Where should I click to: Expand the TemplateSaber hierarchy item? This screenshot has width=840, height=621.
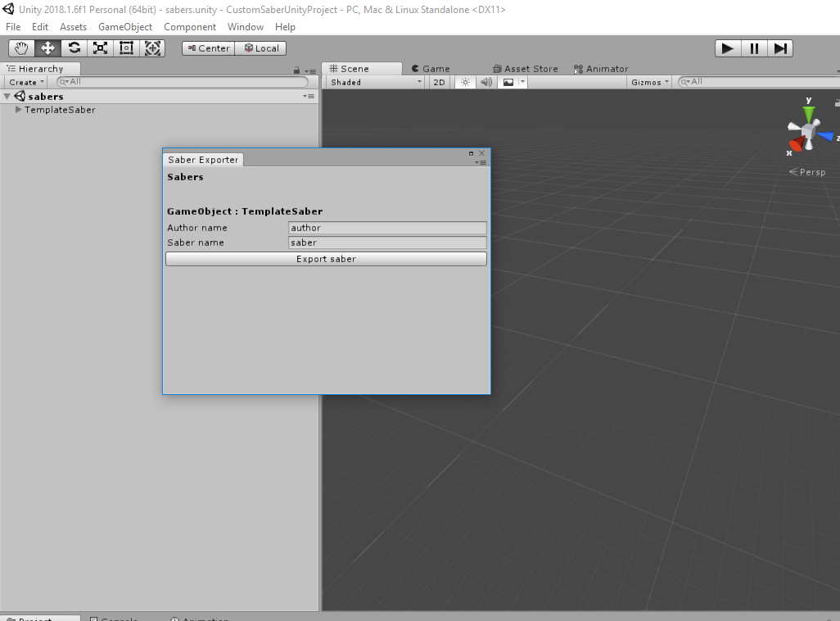click(19, 110)
